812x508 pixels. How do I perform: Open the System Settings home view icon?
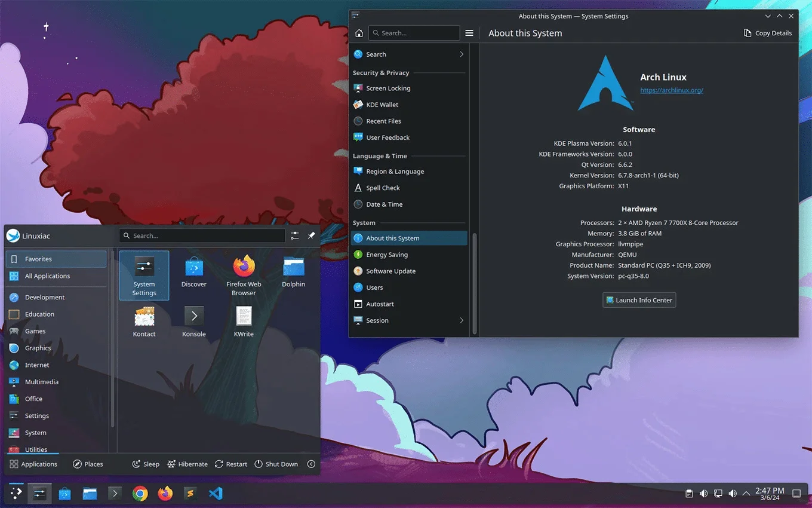click(359, 33)
